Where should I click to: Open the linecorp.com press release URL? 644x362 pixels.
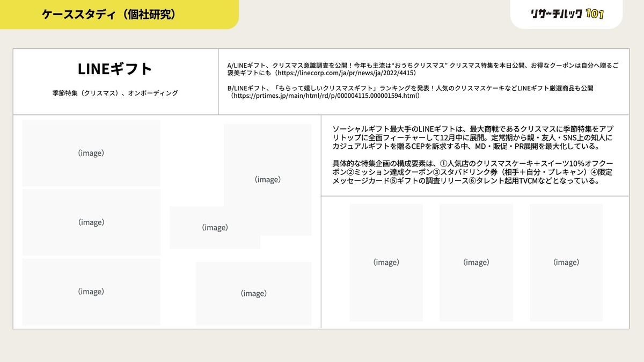click(x=346, y=73)
